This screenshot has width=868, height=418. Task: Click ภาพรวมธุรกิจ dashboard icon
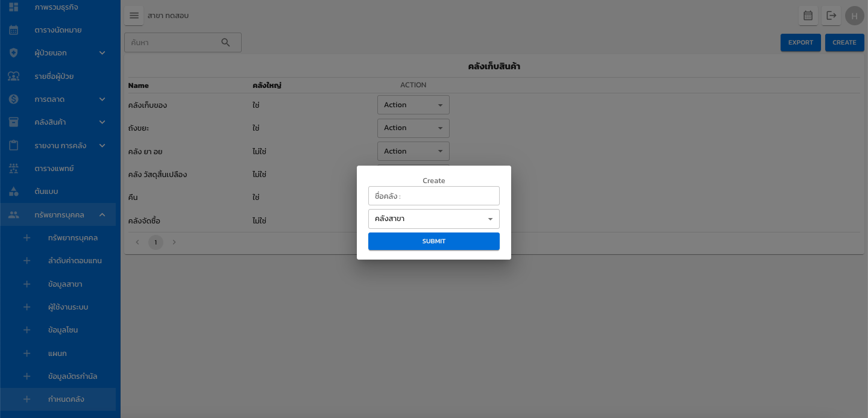[13, 7]
